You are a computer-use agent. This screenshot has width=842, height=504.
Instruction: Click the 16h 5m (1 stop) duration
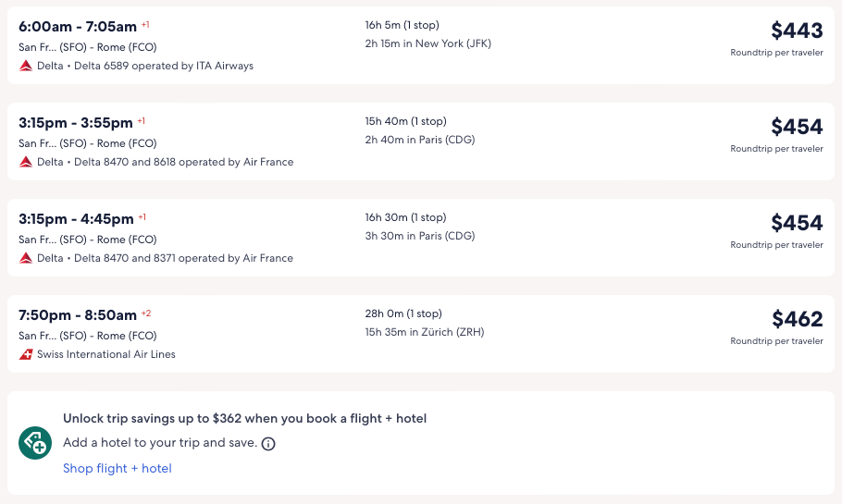tap(402, 25)
